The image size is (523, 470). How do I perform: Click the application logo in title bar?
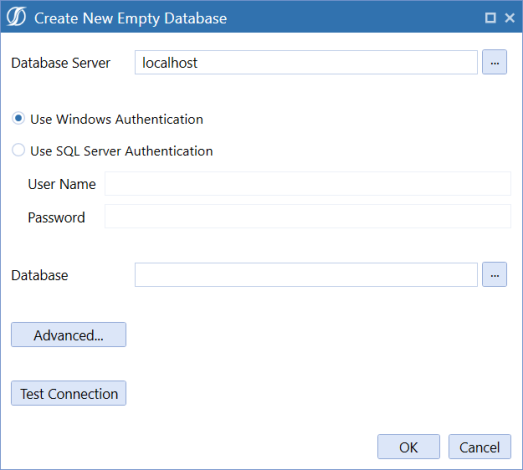[16, 17]
